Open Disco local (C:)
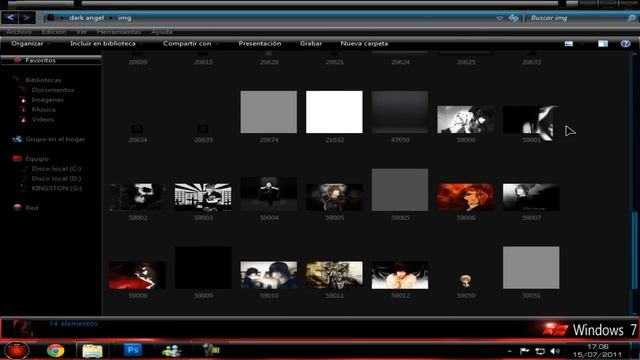 click(x=56, y=169)
